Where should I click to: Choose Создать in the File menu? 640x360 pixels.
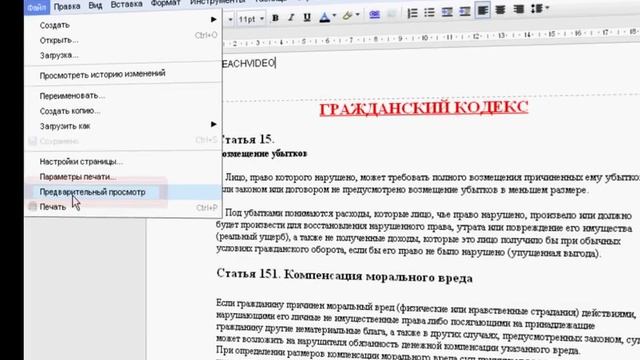pos(55,25)
